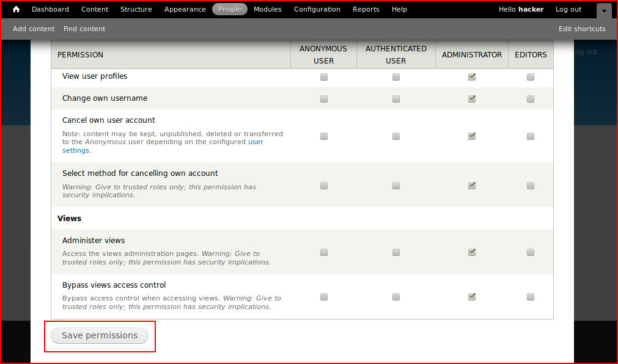Enable View user profiles for authenticated user
This screenshot has height=364, width=618.
point(396,77)
